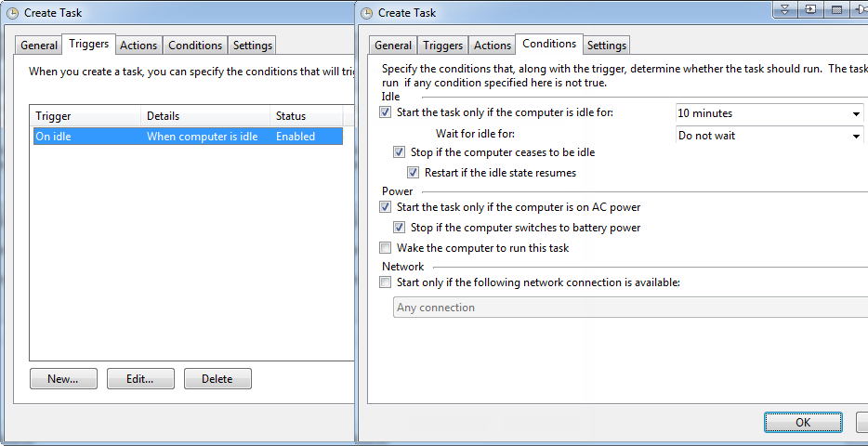Click the double down-arrow titlebar icon

point(785,9)
